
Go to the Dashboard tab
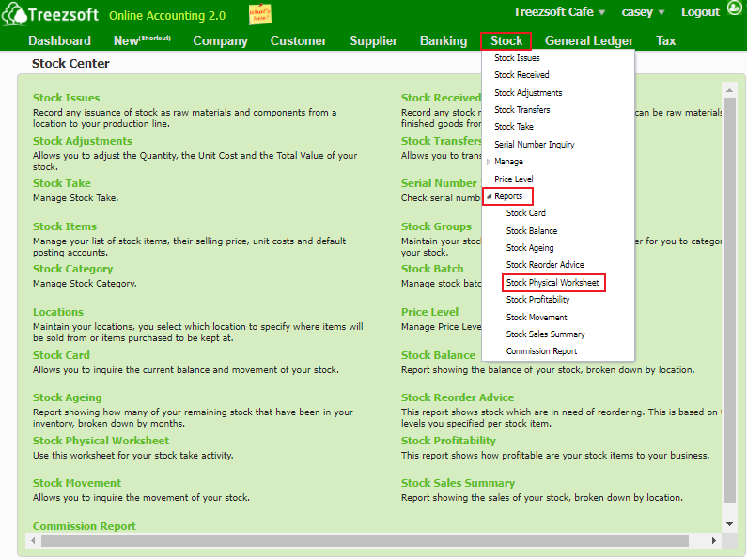[x=59, y=41]
